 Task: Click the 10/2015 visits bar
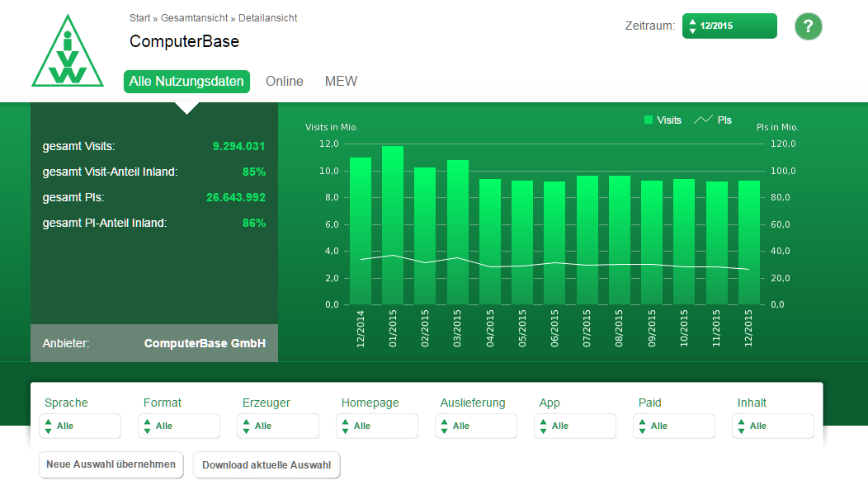[684, 242]
